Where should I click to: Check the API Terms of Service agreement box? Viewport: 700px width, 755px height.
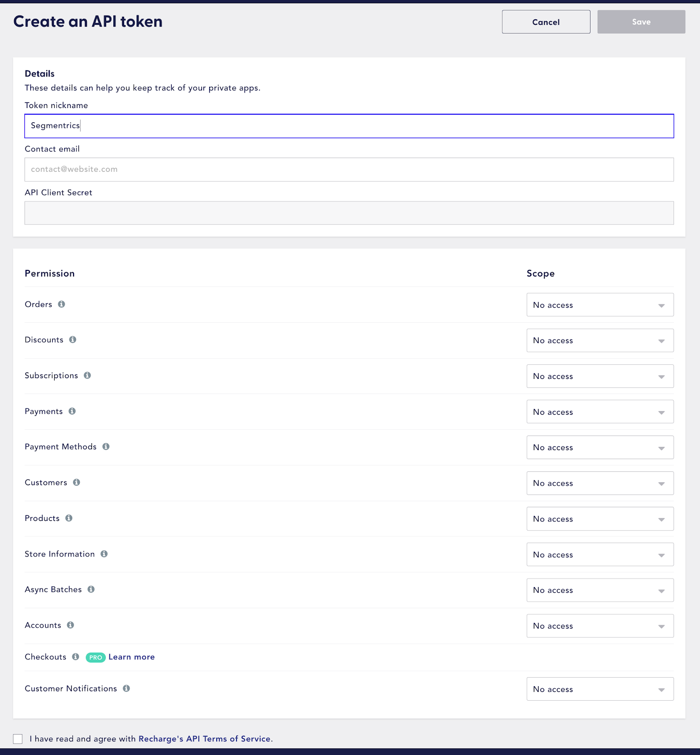[x=18, y=739]
